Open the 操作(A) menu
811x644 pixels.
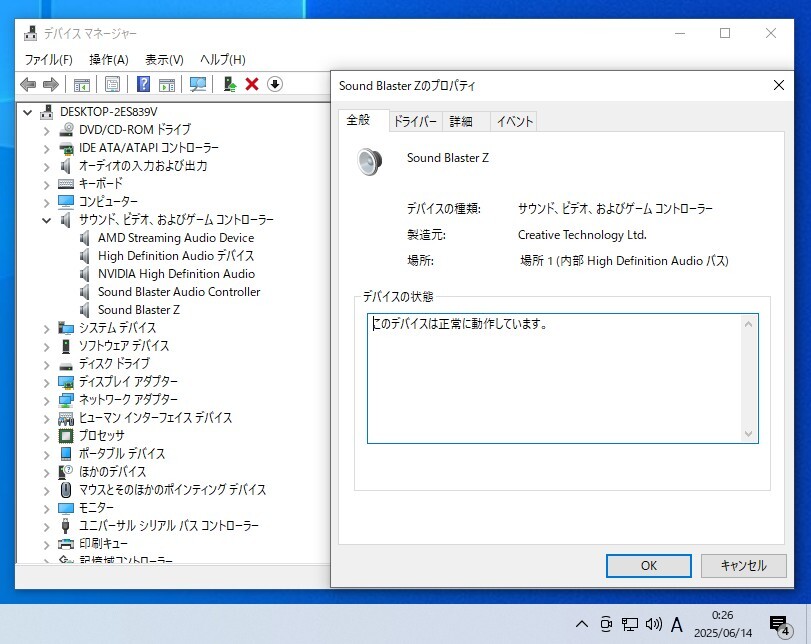click(109, 60)
